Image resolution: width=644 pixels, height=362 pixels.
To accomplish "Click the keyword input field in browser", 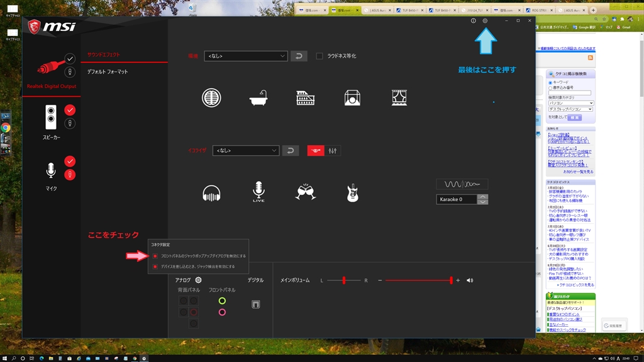I will click(x=569, y=93).
